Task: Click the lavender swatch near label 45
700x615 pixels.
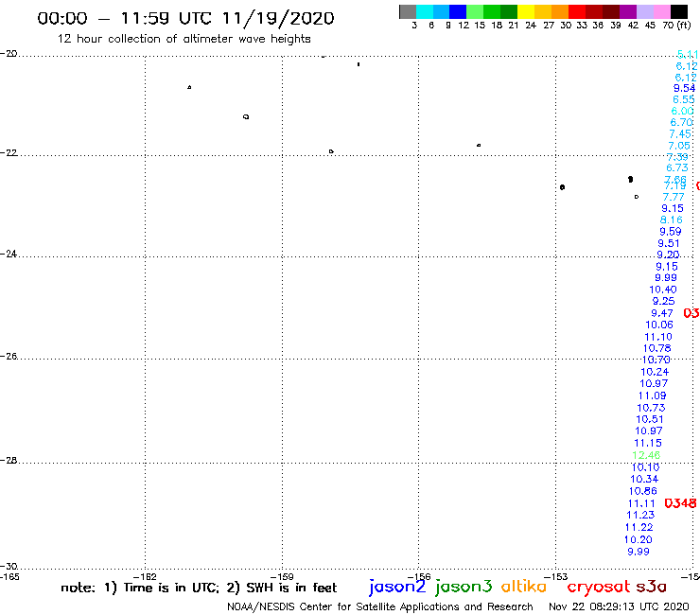Action: [x=644, y=11]
